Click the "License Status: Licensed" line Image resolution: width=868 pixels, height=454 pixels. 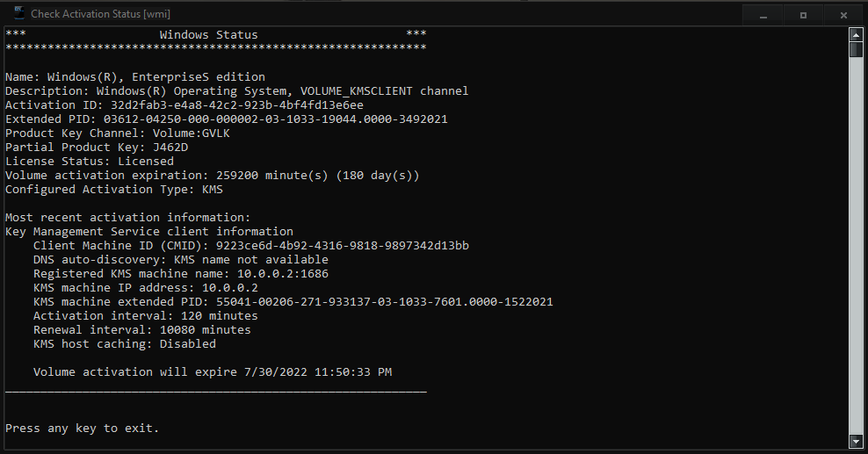(x=90, y=162)
